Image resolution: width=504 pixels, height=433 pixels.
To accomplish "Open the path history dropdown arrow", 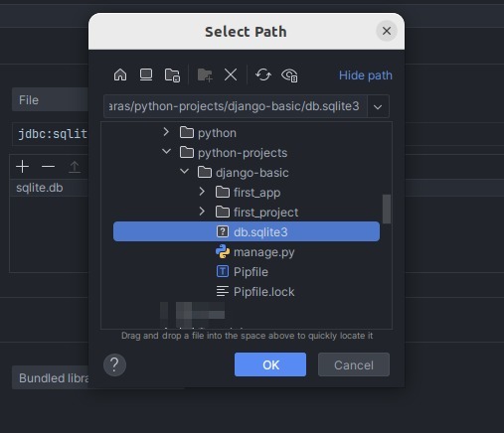I will pyautogui.click(x=378, y=106).
